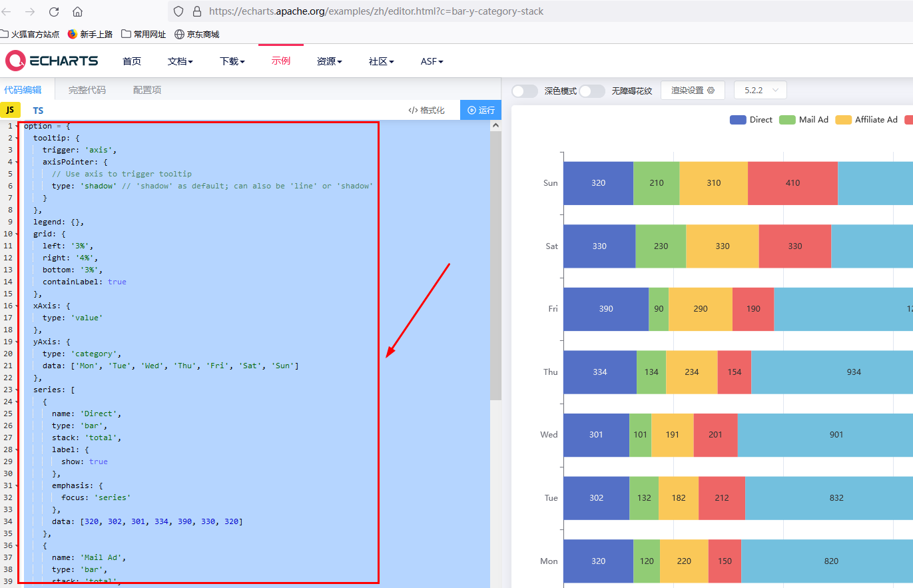This screenshot has height=588, width=913.
Task: Open the 渲染设置 gear icon
Action: coord(710,90)
